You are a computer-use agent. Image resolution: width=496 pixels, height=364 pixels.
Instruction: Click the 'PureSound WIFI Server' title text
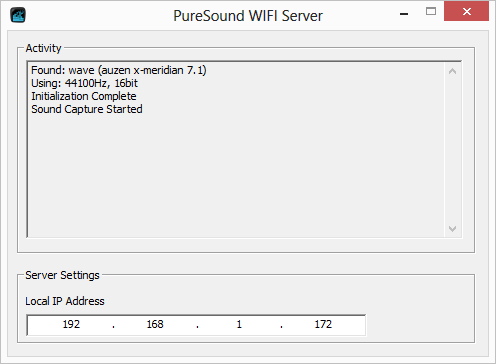pyautogui.click(x=248, y=16)
